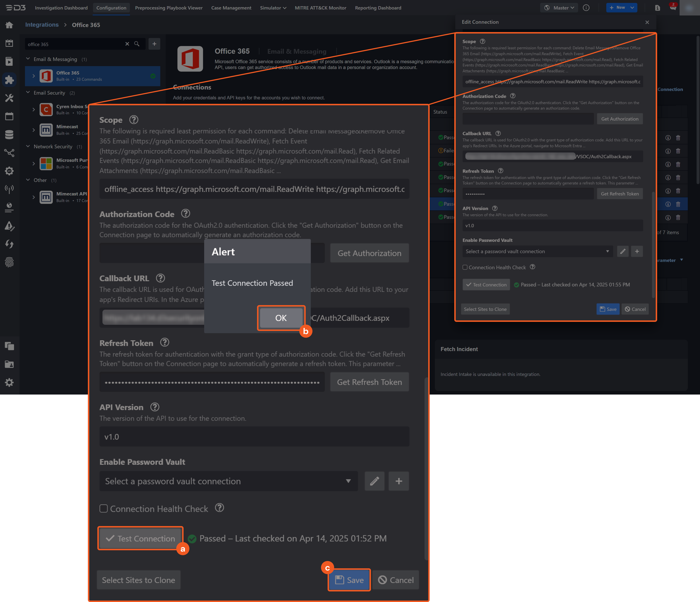Screen dimensions: 700x602
Task: Enable Connection Health Check in the Edit Connection panel
Action: [x=465, y=267]
